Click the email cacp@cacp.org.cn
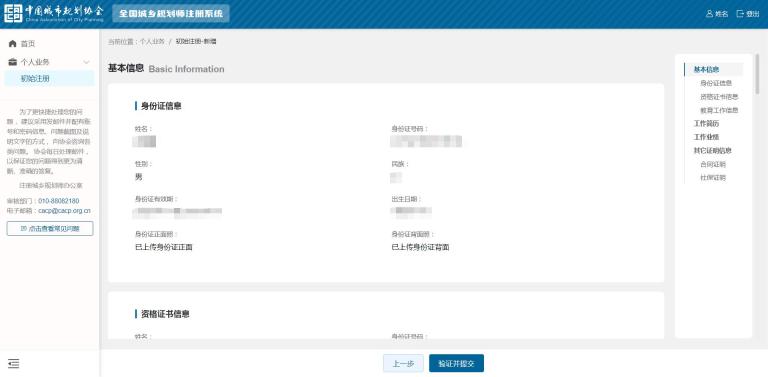This screenshot has width=768, height=377. (64, 211)
